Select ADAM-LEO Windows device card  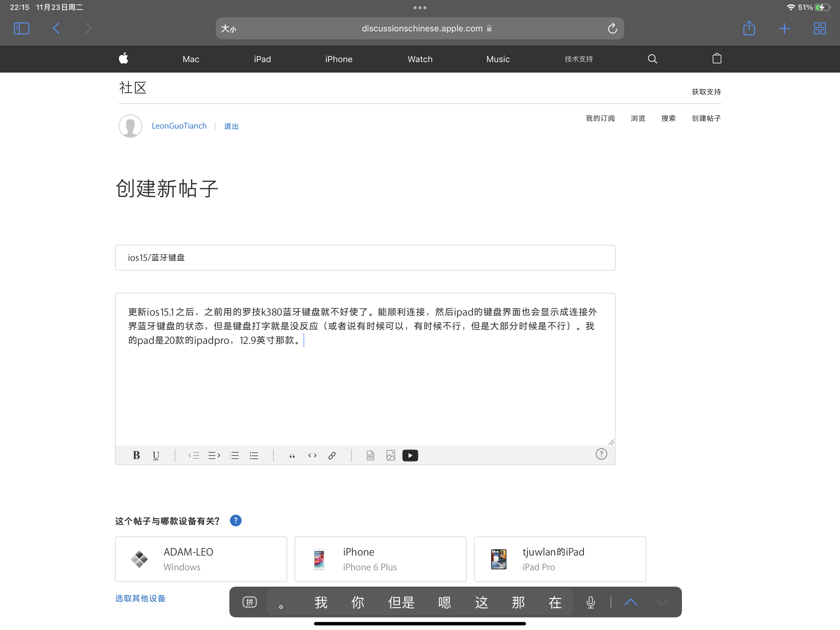(201, 559)
